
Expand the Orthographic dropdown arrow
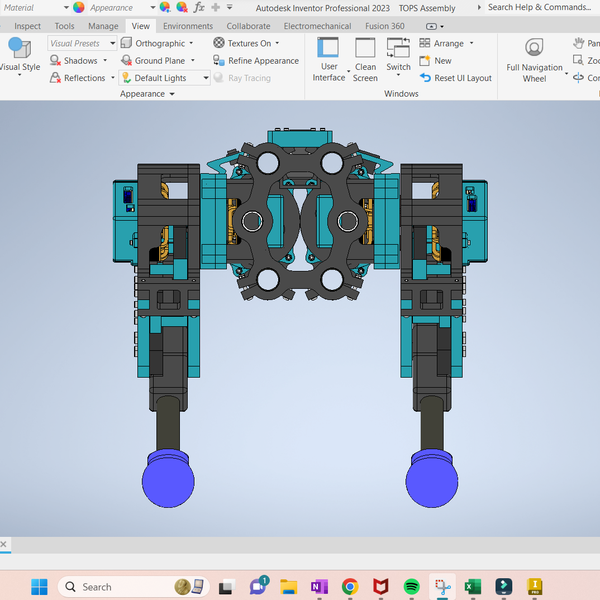click(x=191, y=43)
